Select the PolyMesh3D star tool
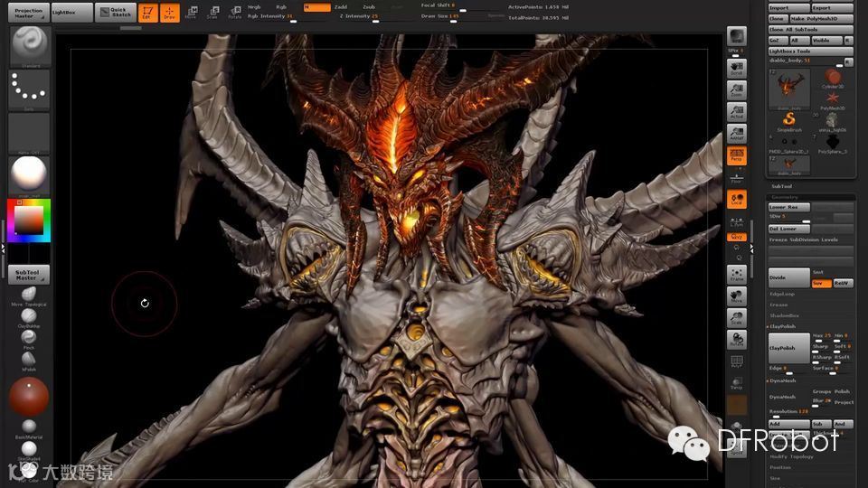Image resolution: width=868 pixels, height=488 pixels. [x=832, y=100]
